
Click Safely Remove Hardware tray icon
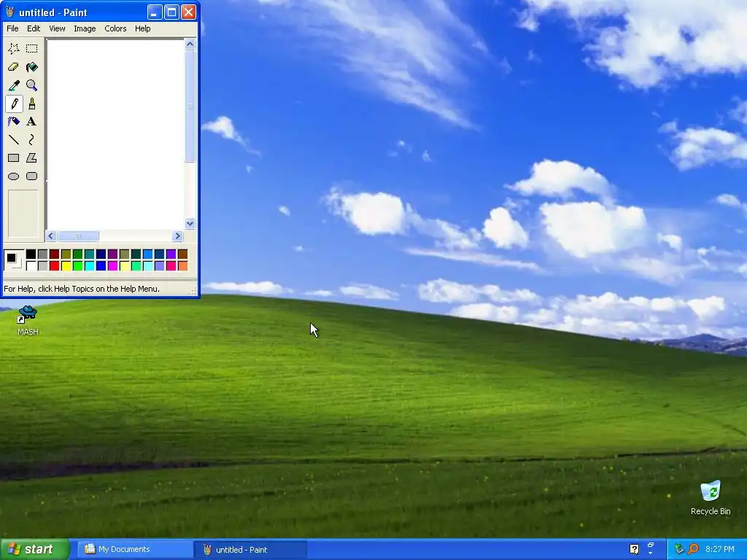(x=679, y=549)
